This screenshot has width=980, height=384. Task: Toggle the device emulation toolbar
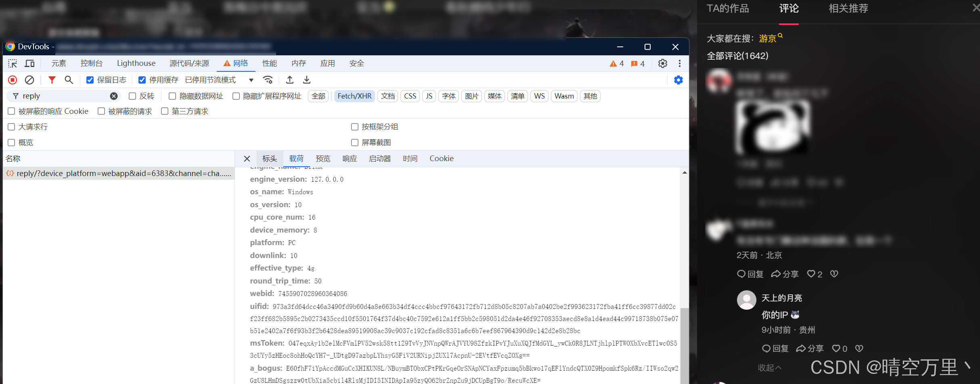29,63
